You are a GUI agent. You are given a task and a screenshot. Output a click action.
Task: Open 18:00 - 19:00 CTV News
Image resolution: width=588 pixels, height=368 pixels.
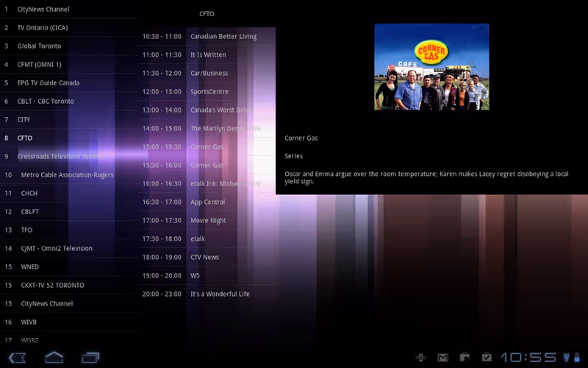[x=207, y=257]
